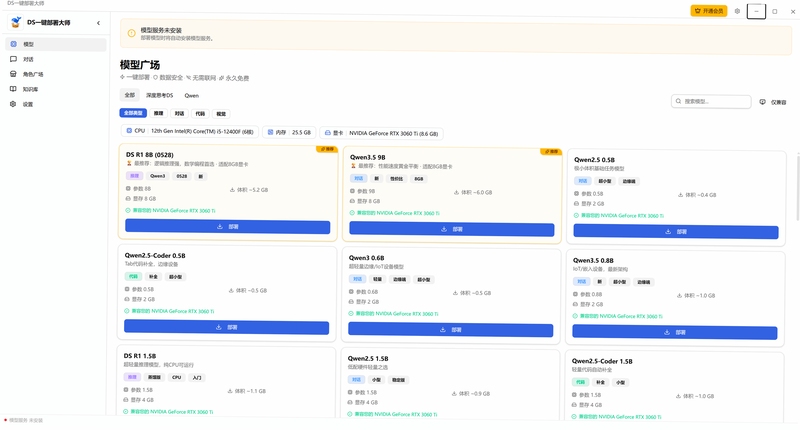Viewport: 800px width, 430px height.
Task: Click the DS R1 8B (0528) card title
Action: click(x=149, y=155)
